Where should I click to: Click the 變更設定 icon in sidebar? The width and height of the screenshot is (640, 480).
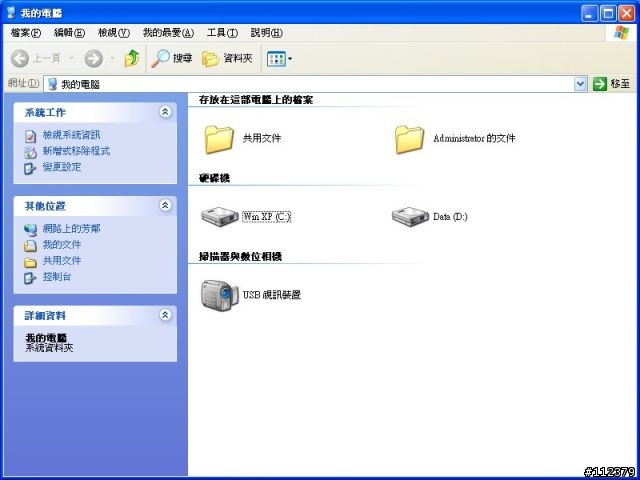pyautogui.click(x=30, y=168)
